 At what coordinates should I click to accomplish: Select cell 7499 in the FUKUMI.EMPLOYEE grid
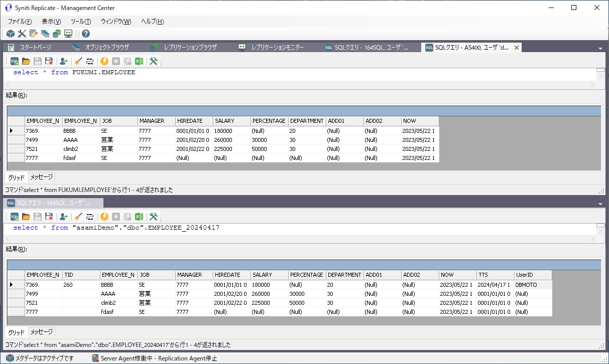(44, 140)
